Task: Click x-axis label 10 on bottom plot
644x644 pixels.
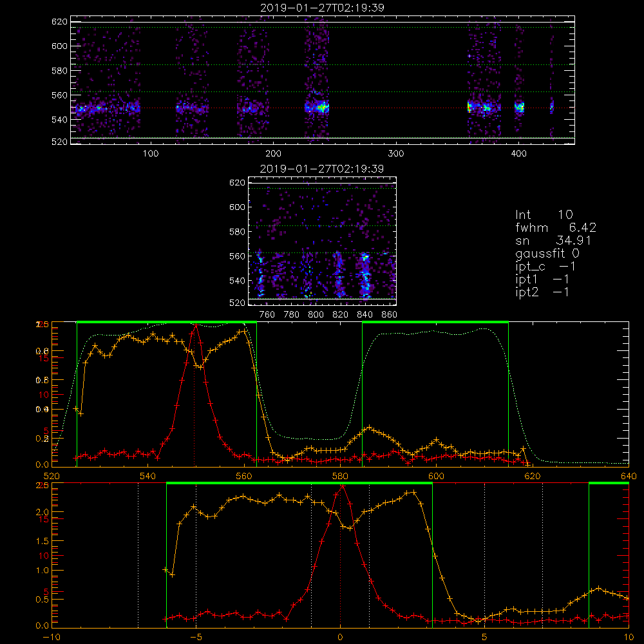Action: click(629, 638)
